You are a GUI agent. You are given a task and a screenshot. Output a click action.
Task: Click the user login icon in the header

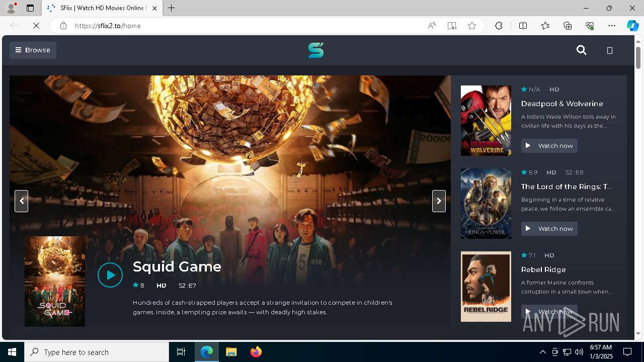(610, 50)
